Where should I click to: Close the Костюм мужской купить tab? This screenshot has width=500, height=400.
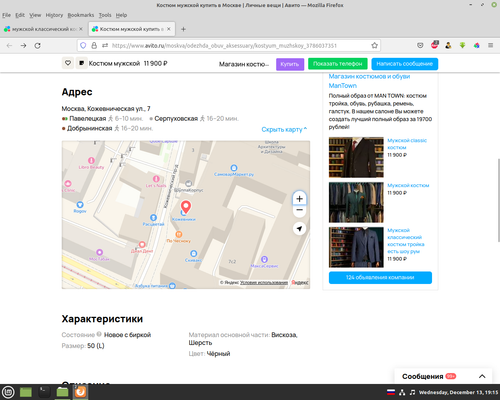169,29
